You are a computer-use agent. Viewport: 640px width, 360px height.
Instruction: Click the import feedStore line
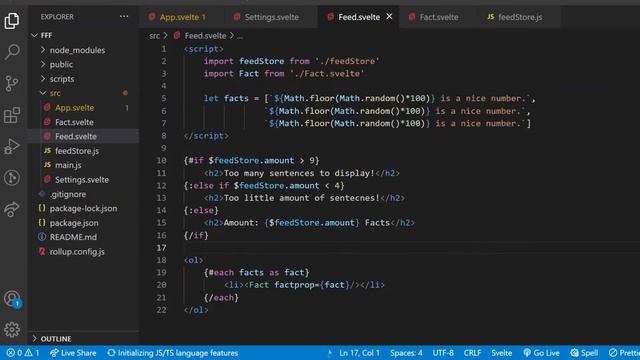pyautogui.click(x=291, y=61)
